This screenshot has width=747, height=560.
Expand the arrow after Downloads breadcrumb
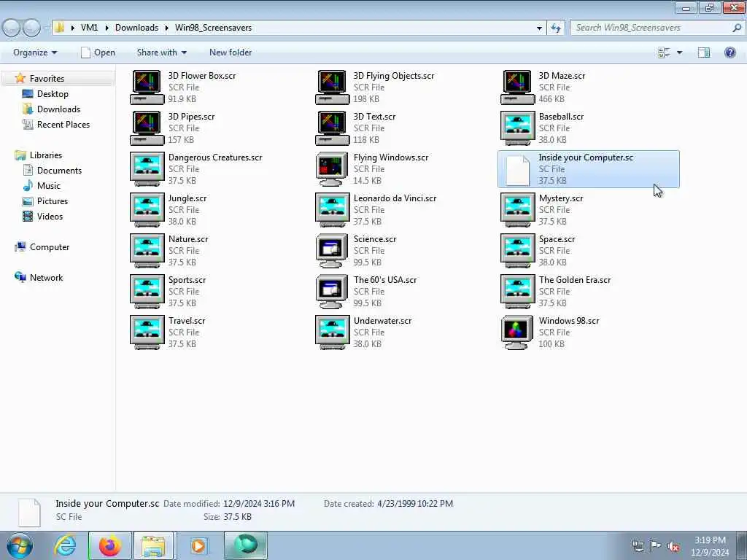(167, 28)
